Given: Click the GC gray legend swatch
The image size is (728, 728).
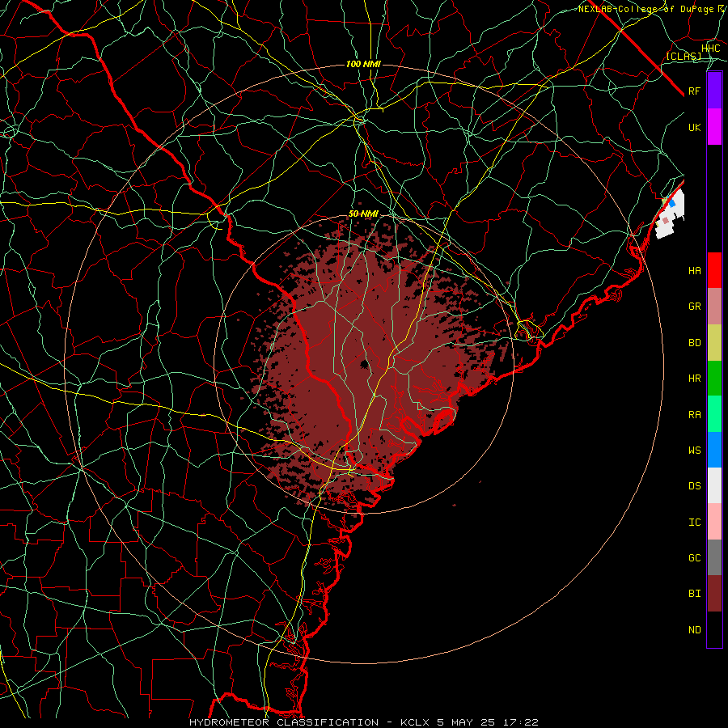Looking at the screenshot, I should pos(714,557).
